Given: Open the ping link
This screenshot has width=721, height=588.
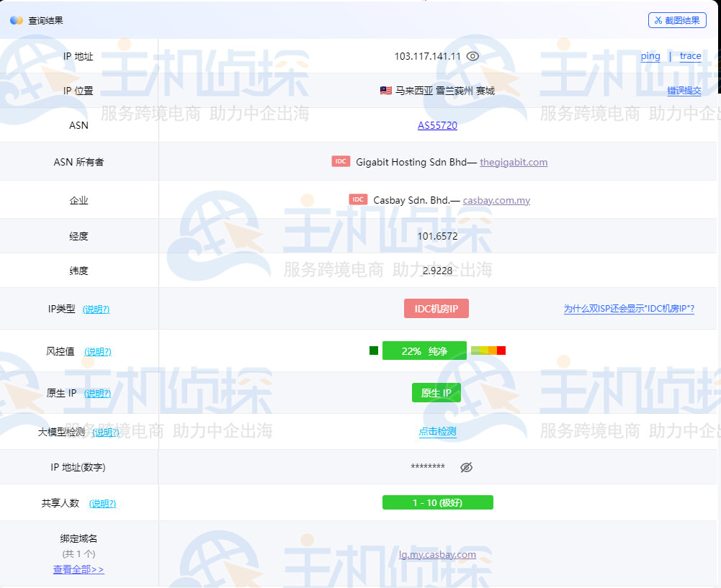Looking at the screenshot, I should (x=650, y=56).
